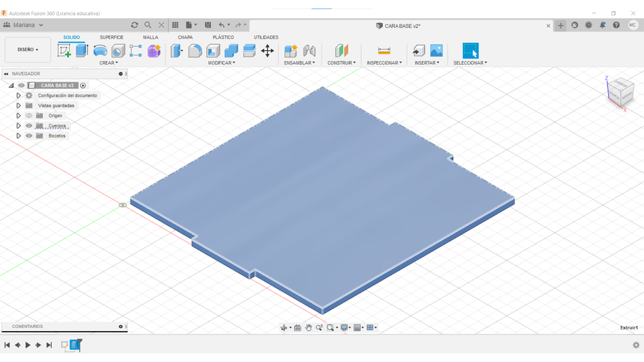Click the Insert Canvas image icon
Screen dimensions: 644x362
click(436, 50)
